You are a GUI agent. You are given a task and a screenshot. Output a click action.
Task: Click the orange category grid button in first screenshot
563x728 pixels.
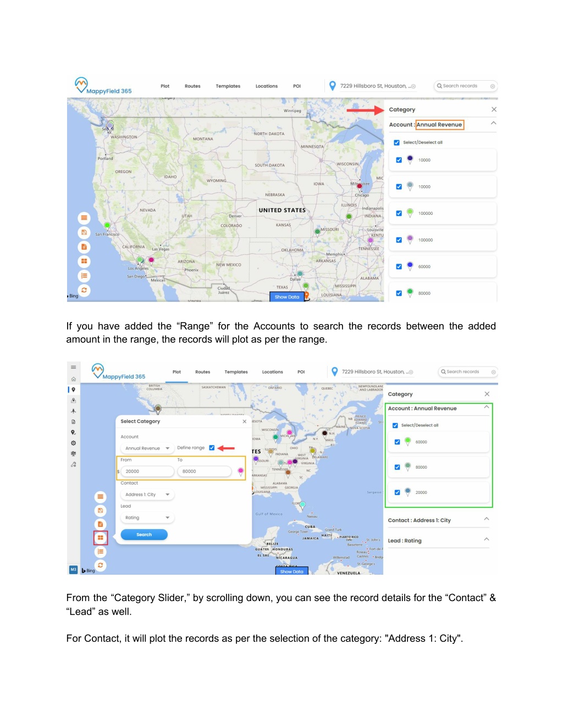click(x=84, y=261)
